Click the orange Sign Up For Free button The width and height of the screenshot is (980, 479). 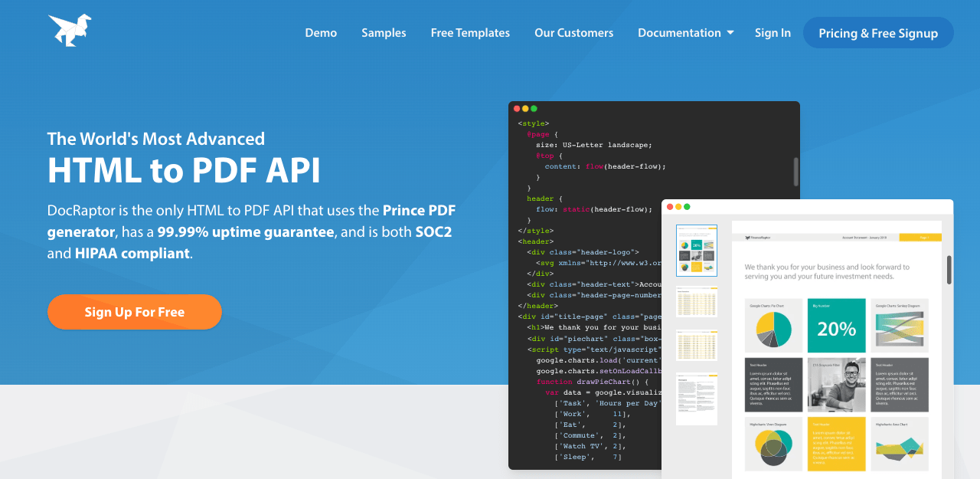point(135,312)
